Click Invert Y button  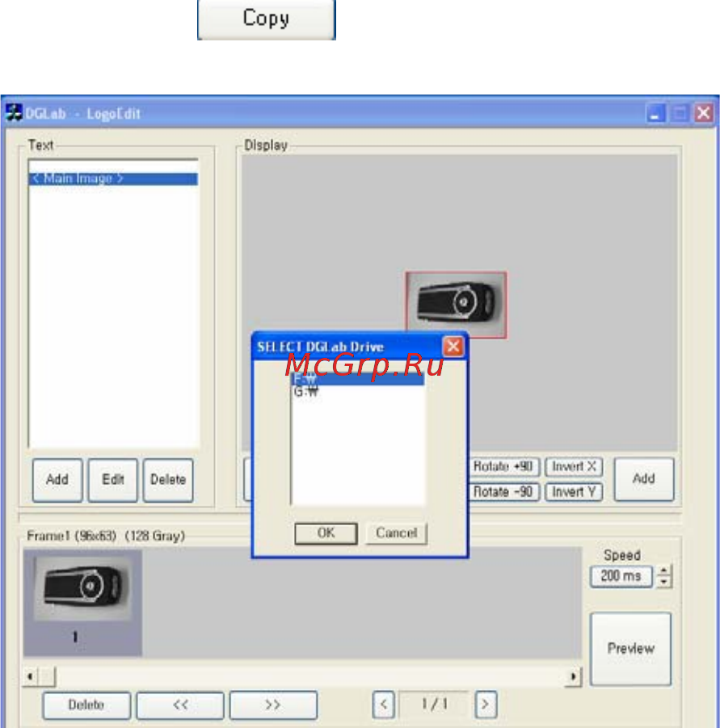coord(574,492)
